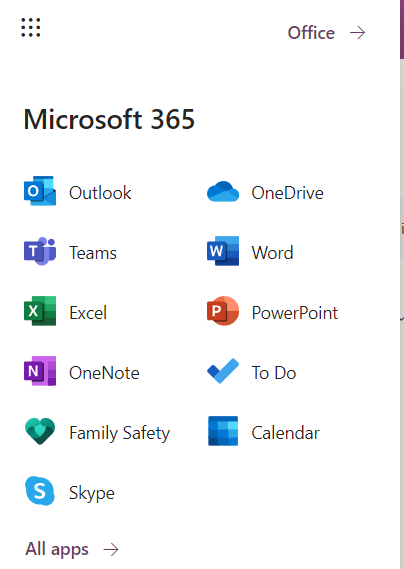The width and height of the screenshot is (404, 569).
Task: Open the To Do checkmark icon
Action: point(223,371)
